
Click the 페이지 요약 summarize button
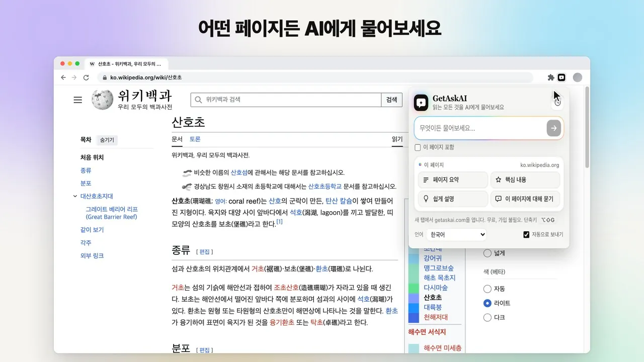pos(453,179)
